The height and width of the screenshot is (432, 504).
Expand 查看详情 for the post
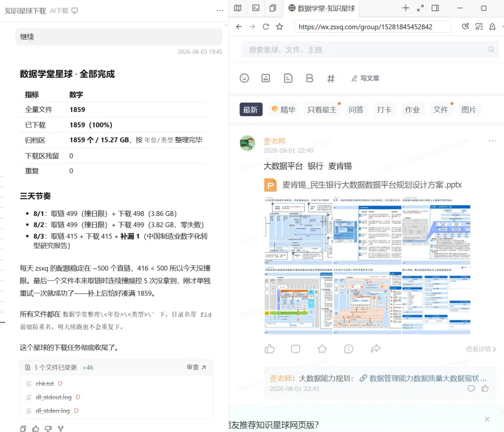(481, 349)
